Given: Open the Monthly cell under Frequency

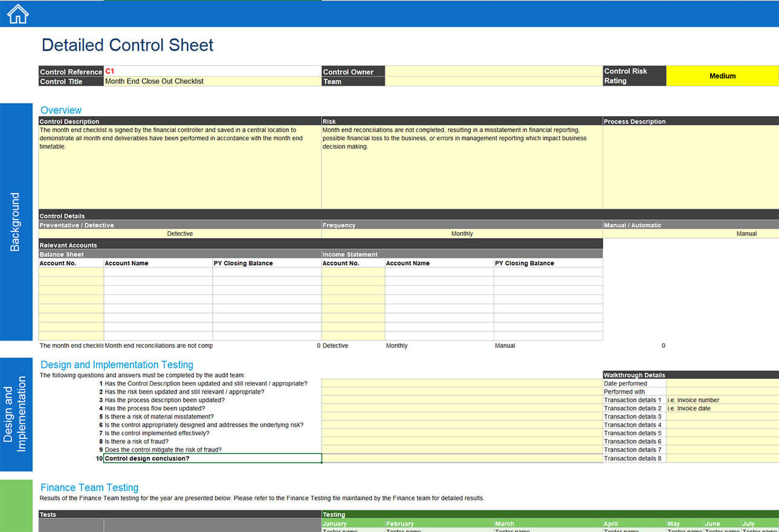Looking at the screenshot, I should pyautogui.click(x=462, y=233).
